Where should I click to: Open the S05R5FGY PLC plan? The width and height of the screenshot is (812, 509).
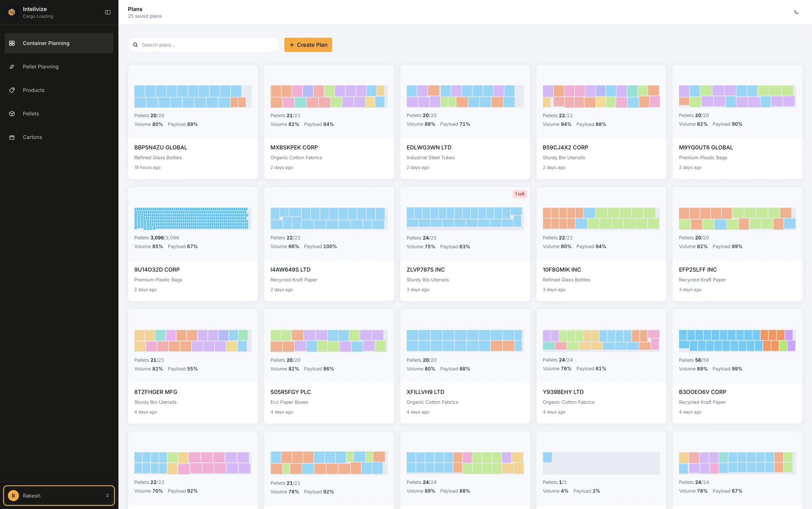point(329,366)
